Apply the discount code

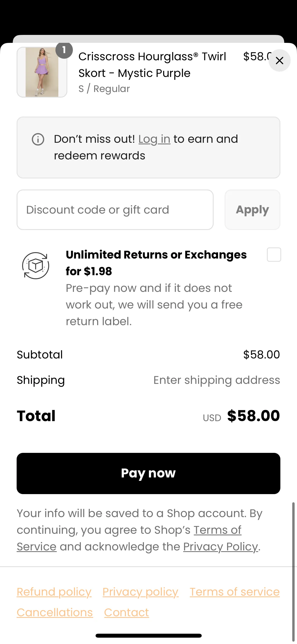coord(252,210)
